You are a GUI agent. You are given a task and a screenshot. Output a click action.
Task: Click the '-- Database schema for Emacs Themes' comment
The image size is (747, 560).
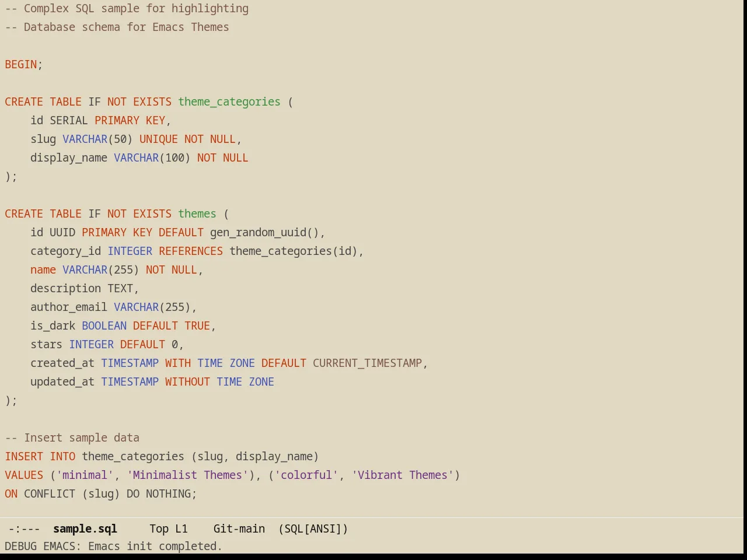117,27
